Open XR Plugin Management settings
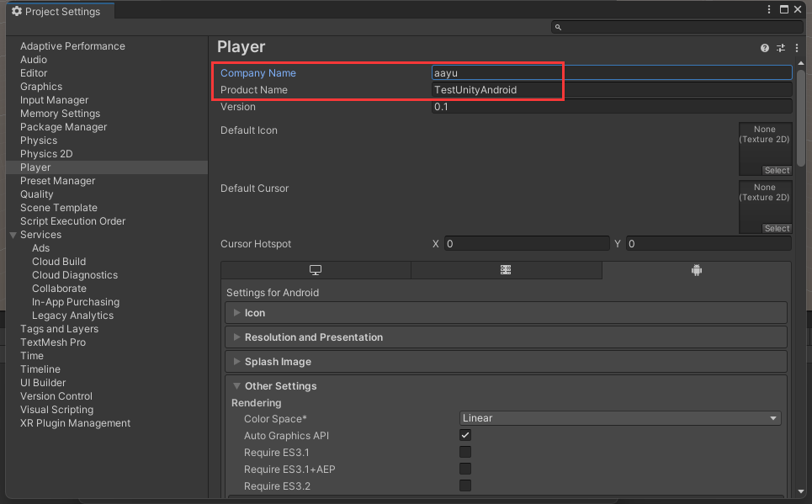 [75, 423]
